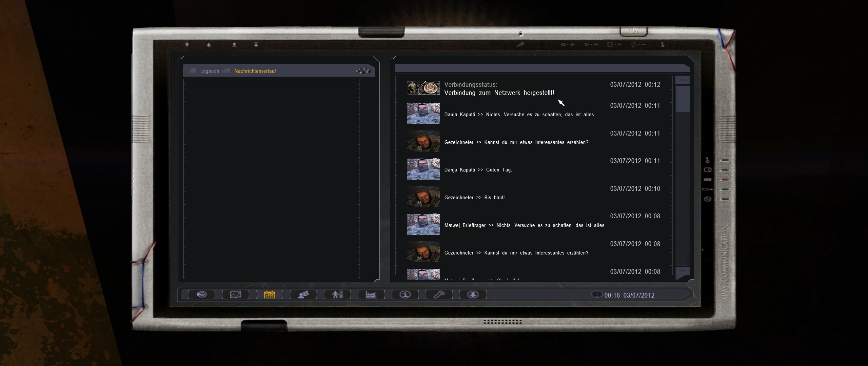
Task: Select the "Matwej Briefträger >> Nichts. Versuche..." message
Action: coord(525,225)
